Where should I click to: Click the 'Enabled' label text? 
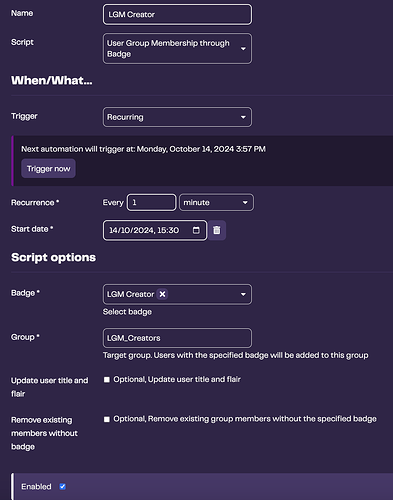(x=36, y=487)
